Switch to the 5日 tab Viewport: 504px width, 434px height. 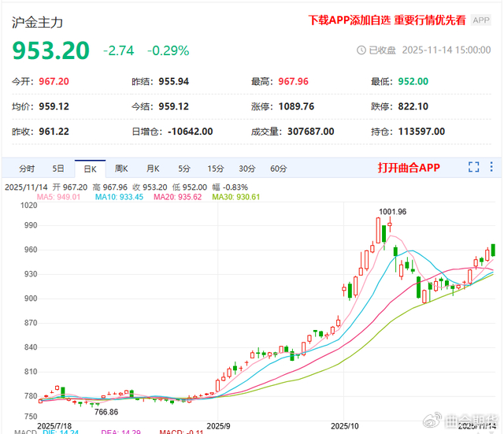point(58,169)
